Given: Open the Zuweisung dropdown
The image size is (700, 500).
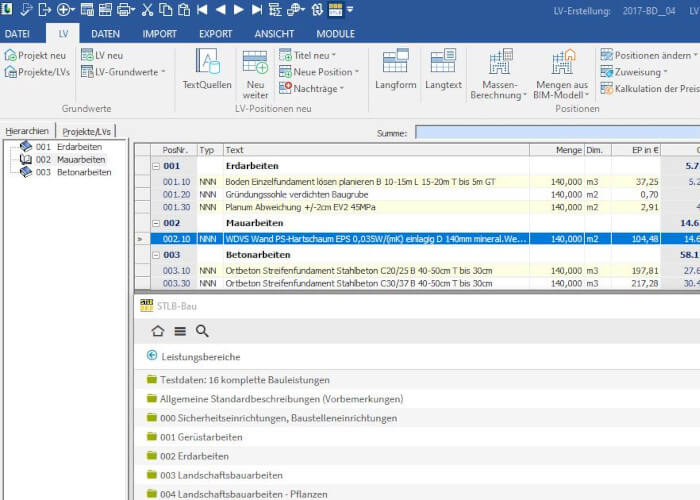Looking at the screenshot, I should pos(634,72).
